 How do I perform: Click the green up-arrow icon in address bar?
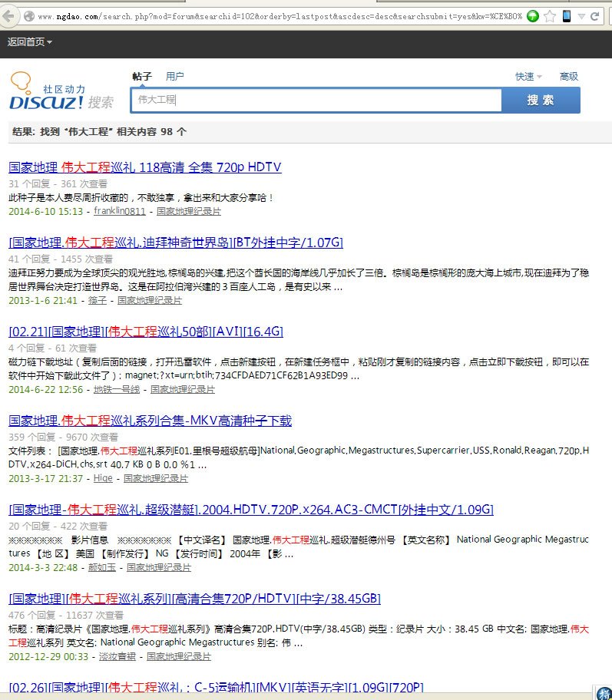tap(532, 16)
